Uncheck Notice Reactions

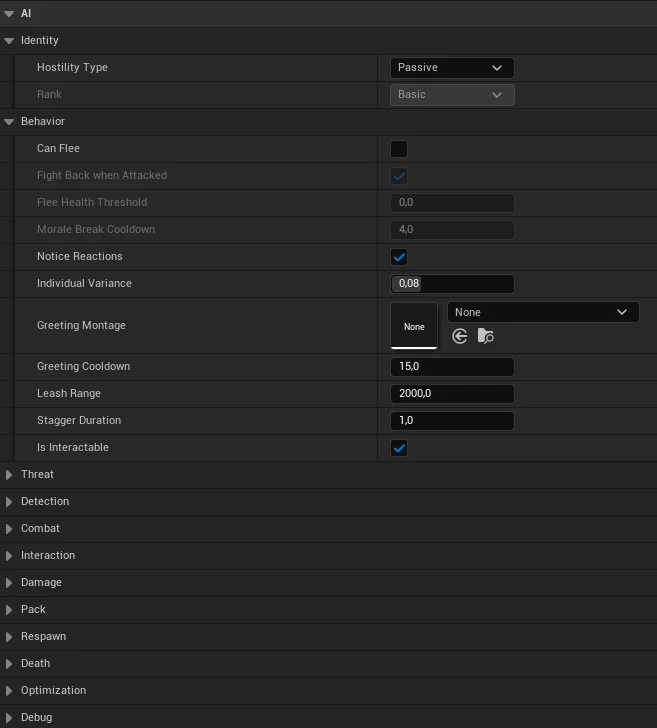399,257
